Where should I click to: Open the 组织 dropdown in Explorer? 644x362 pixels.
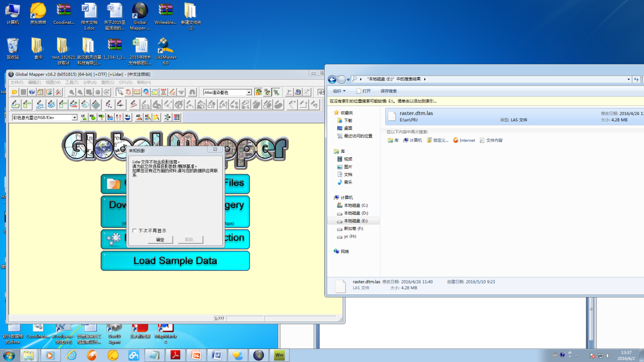(x=339, y=91)
